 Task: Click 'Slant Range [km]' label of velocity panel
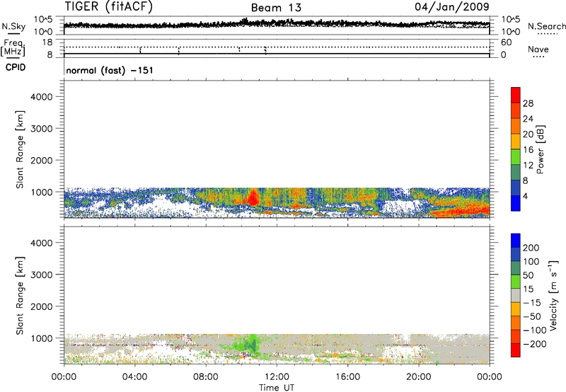click(x=20, y=296)
